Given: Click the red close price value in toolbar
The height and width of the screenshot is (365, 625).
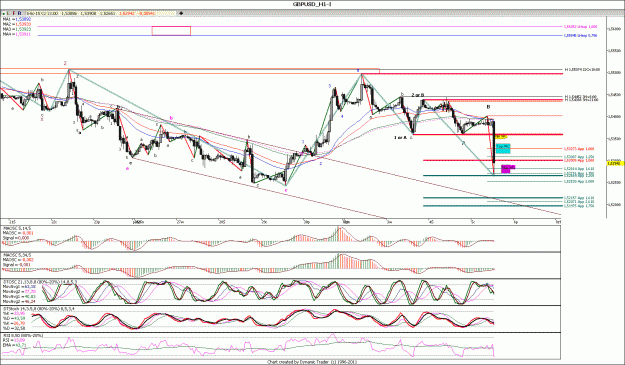Looking at the screenshot, I should click(x=128, y=13).
